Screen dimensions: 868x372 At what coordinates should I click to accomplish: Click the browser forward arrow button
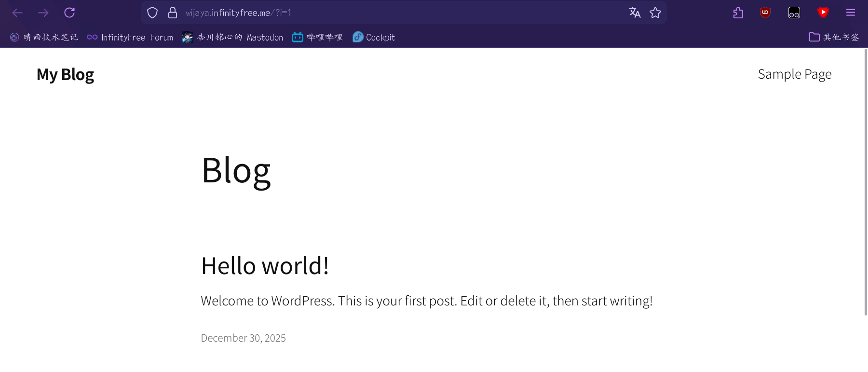coord(43,13)
